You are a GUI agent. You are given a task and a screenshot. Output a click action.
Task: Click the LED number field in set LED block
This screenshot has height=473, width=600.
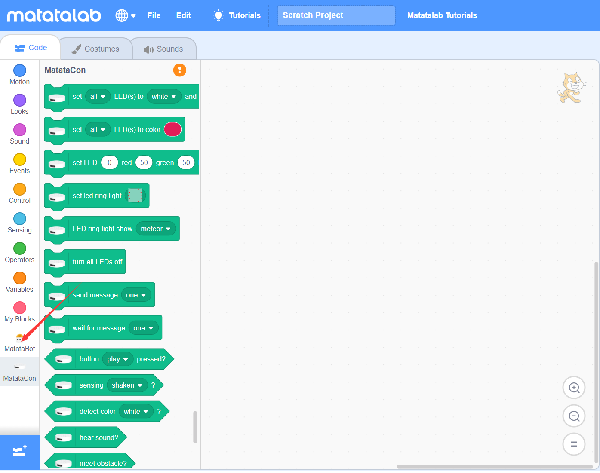[109, 163]
